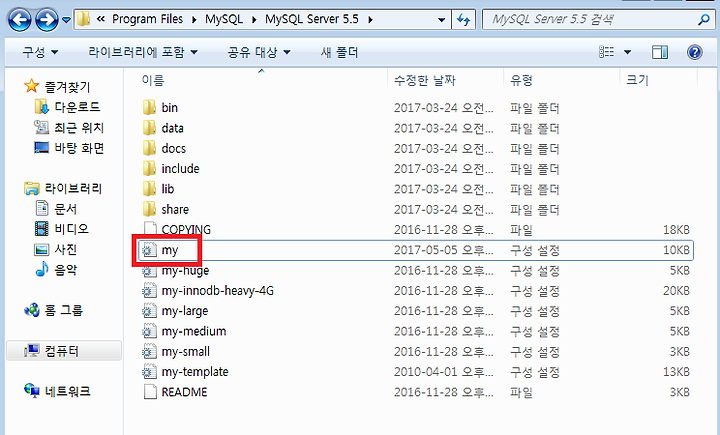Open the 음악 library
This screenshot has width=720, height=435.
point(66,270)
